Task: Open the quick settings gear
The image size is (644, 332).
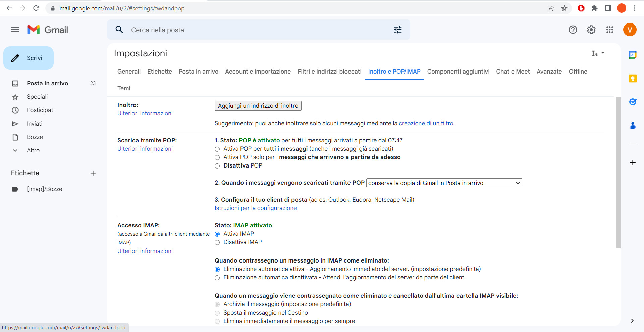Action: click(x=591, y=30)
